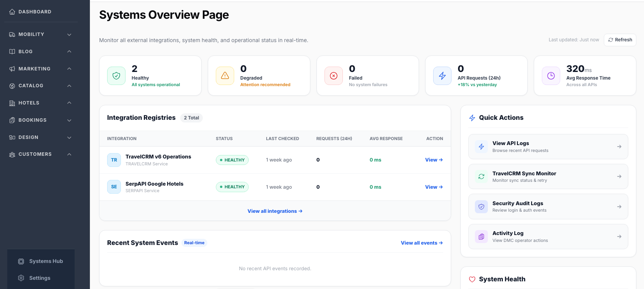Click the Design icon in sidebar
The width and height of the screenshot is (644, 289).
(12, 137)
